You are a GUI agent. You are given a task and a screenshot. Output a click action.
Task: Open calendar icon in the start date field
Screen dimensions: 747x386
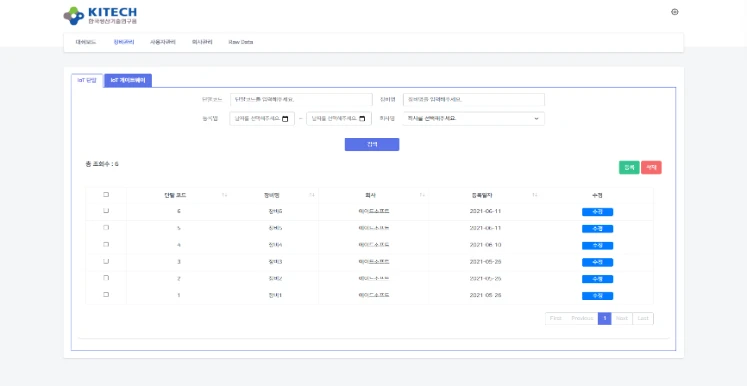285,119
